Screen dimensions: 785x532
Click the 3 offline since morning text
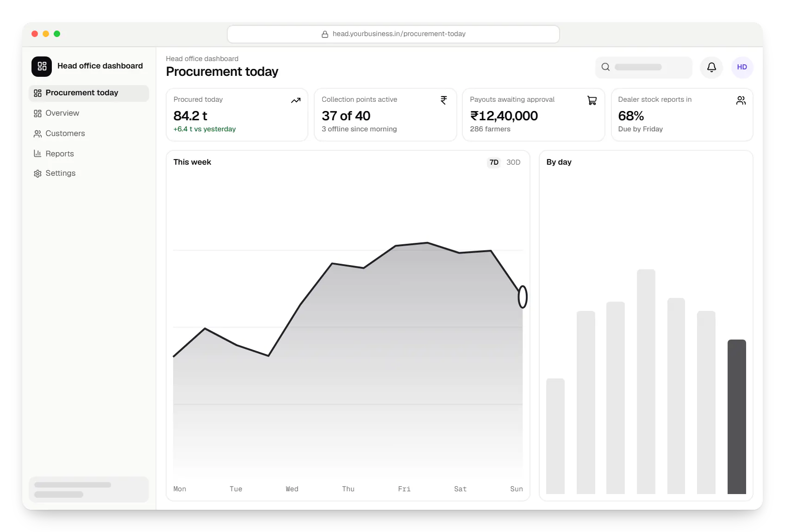[x=359, y=129]
